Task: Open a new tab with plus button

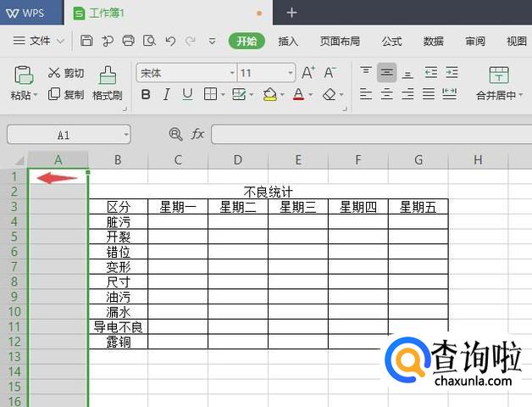Action: point(291,13)
